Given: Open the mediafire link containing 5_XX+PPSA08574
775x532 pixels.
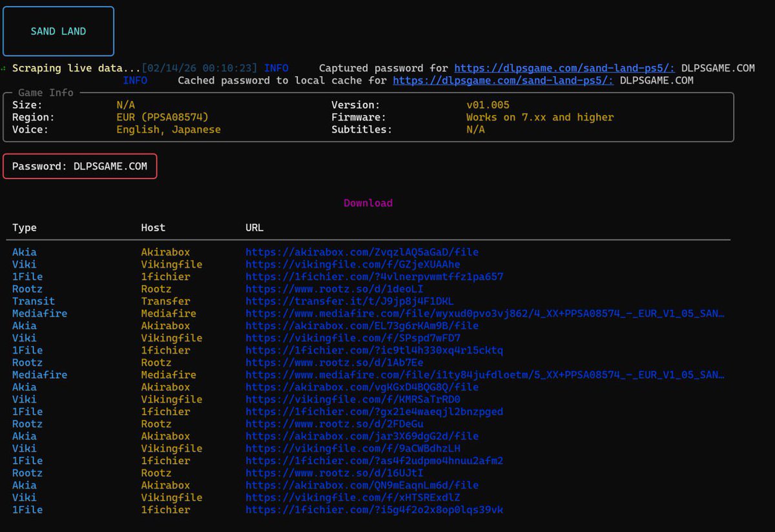Looking at the screenshot, I should pos(485,374).
